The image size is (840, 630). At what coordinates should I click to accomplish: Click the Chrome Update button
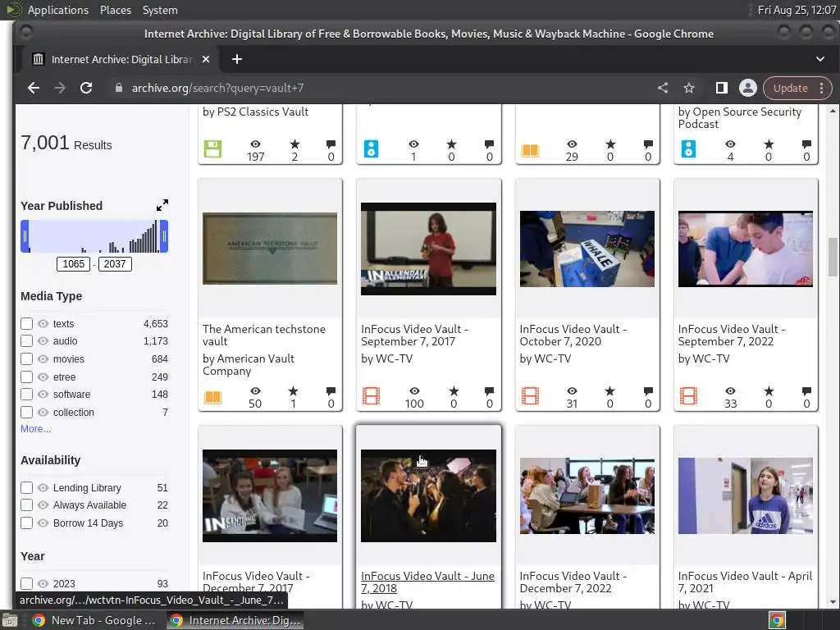tap(790, 88)
